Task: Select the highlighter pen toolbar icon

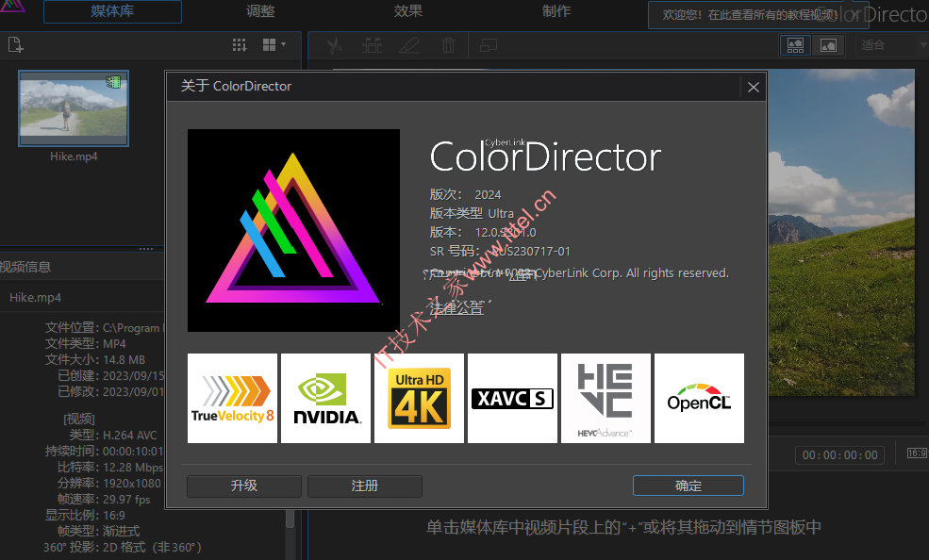Action: tap(408, 45)
